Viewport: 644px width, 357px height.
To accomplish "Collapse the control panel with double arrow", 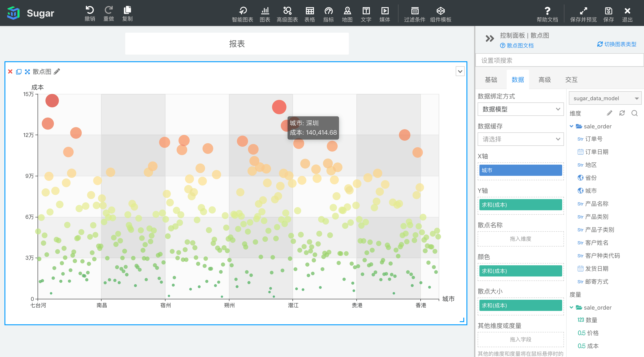I will pyautogui.click(x=489, y=38).
